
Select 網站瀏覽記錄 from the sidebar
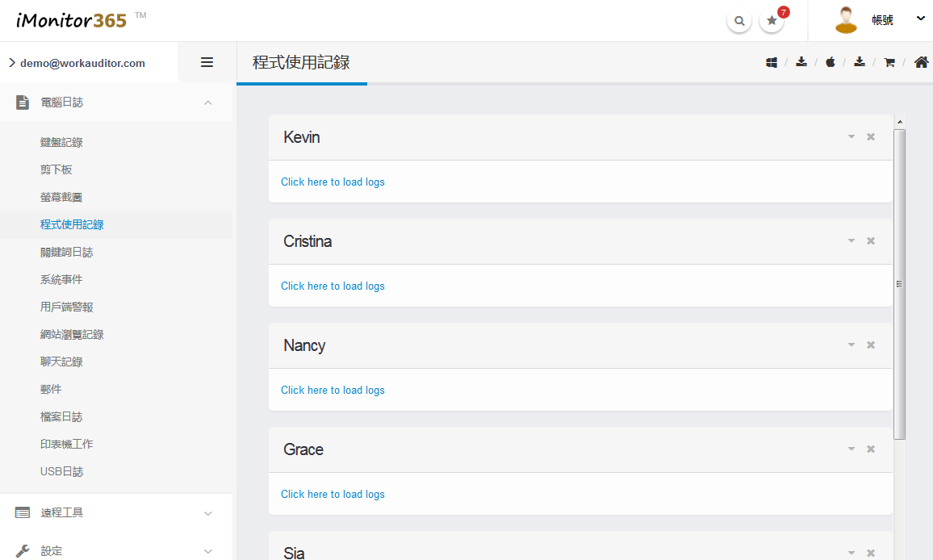(72, 334)
